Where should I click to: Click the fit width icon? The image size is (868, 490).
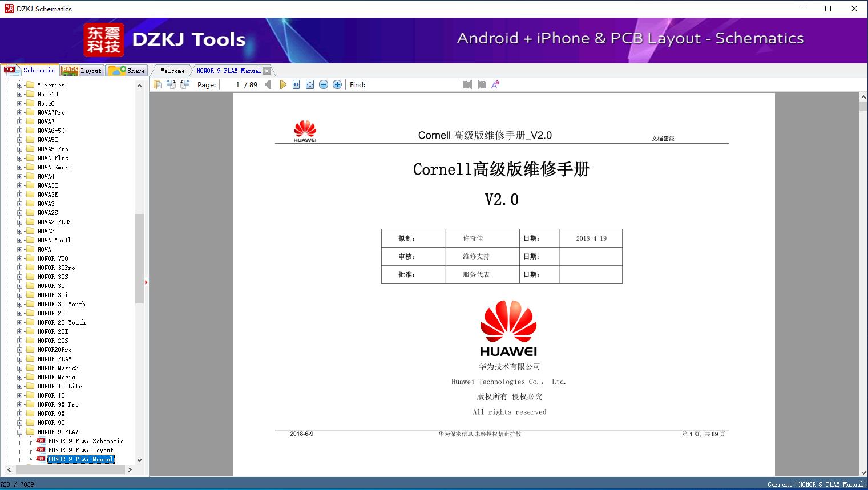(296, 84)
